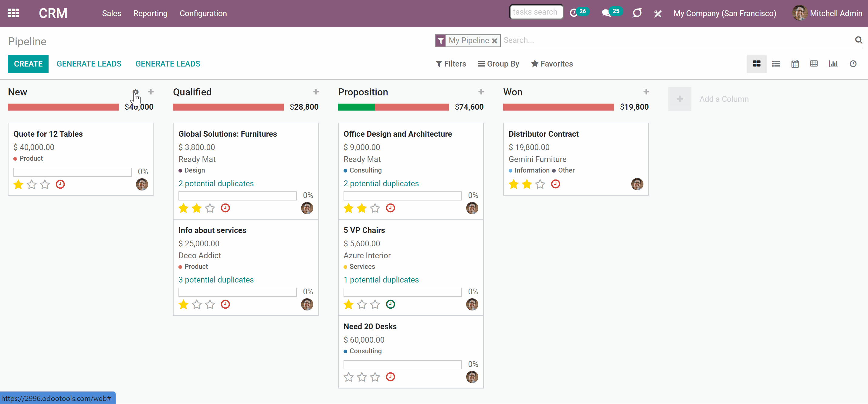Open the Configuration menu
Screen dimensions: 868x404
[203, 13]
